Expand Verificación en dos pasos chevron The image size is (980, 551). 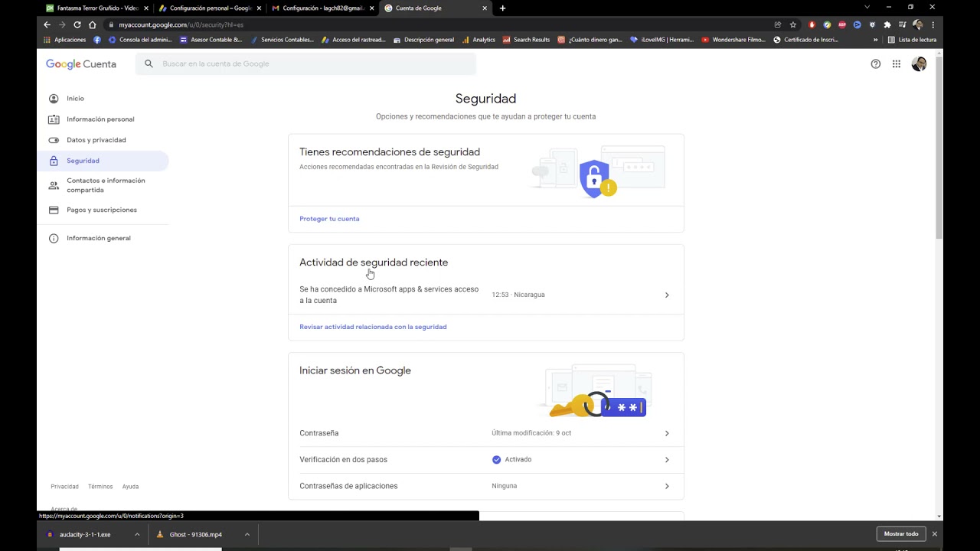coord(667,460)
